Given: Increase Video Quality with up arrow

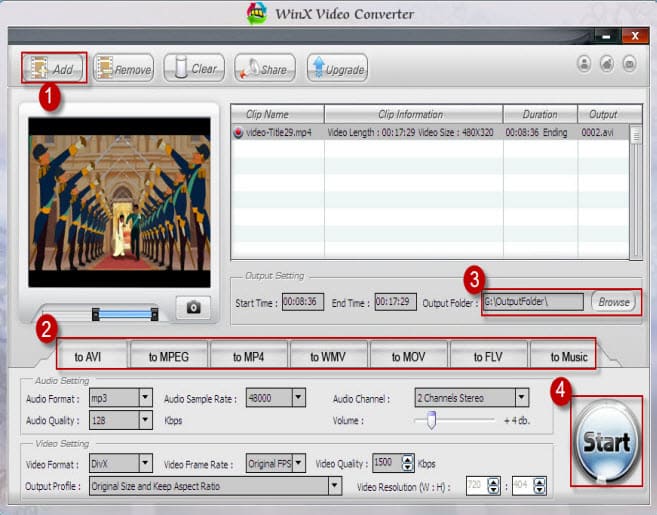Looking at the screenshot, I should [407, 459].
